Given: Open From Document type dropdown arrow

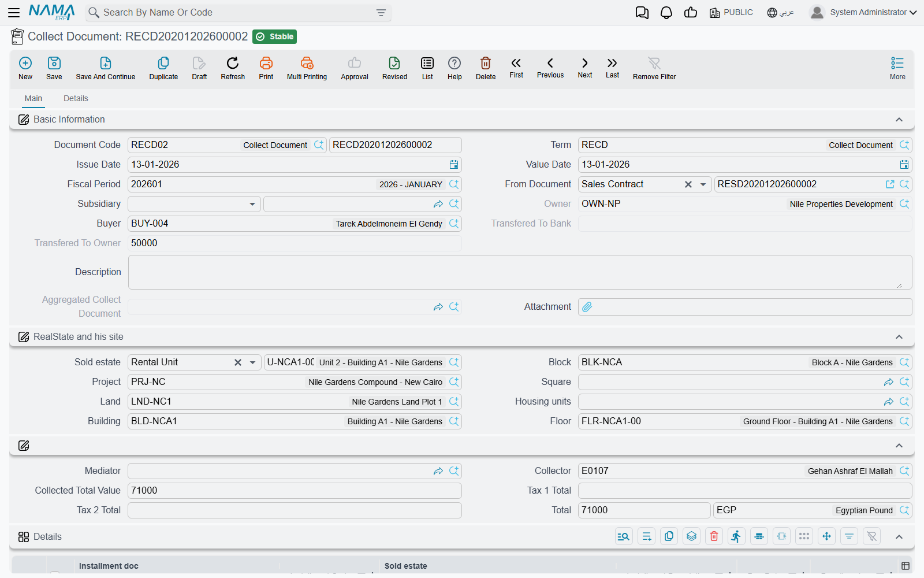Looking at the screenshot, I should pos(703,184).
